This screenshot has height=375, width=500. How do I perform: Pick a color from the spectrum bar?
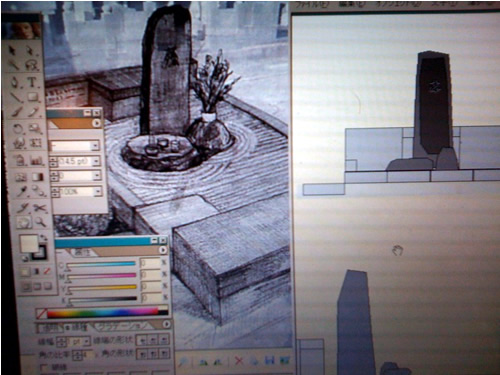tap(103, 312)
